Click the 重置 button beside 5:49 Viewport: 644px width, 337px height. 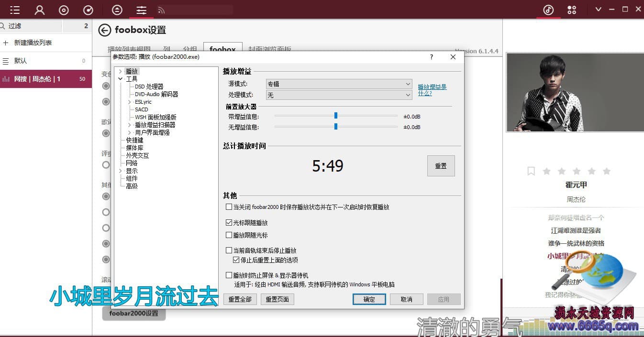(x=441, y=166)
